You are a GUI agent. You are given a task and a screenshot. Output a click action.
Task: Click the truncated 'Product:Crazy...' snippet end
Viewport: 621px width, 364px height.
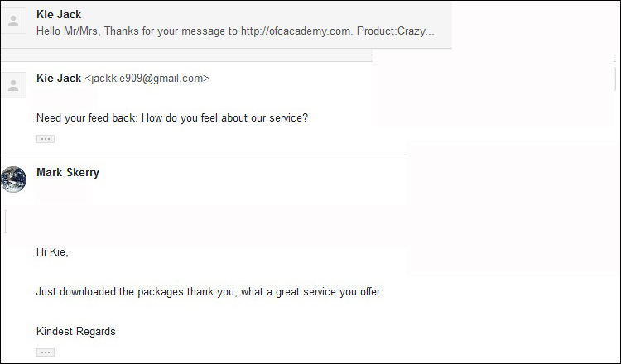point(395,31)
